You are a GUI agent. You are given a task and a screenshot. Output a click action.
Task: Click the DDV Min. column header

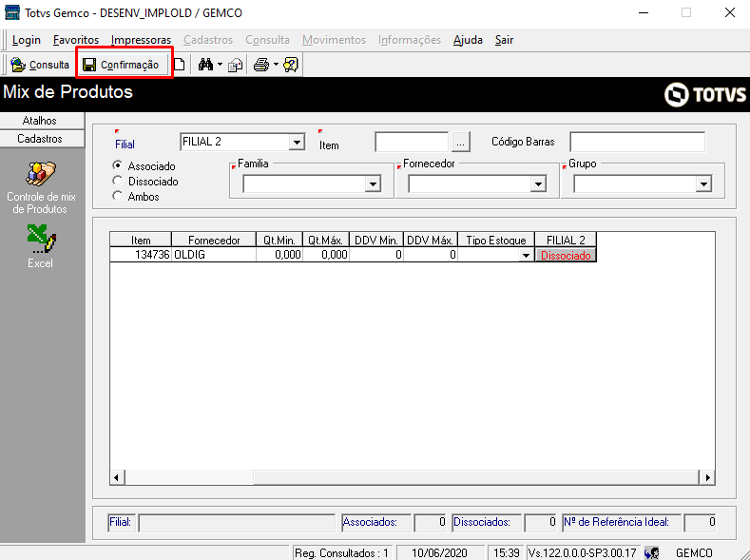click(x=376, y=241)
